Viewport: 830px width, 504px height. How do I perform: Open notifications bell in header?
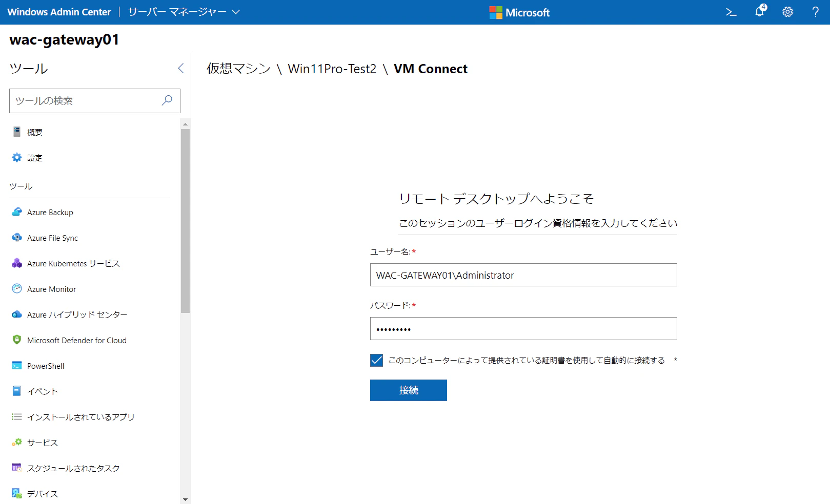(x=760, y=11)
